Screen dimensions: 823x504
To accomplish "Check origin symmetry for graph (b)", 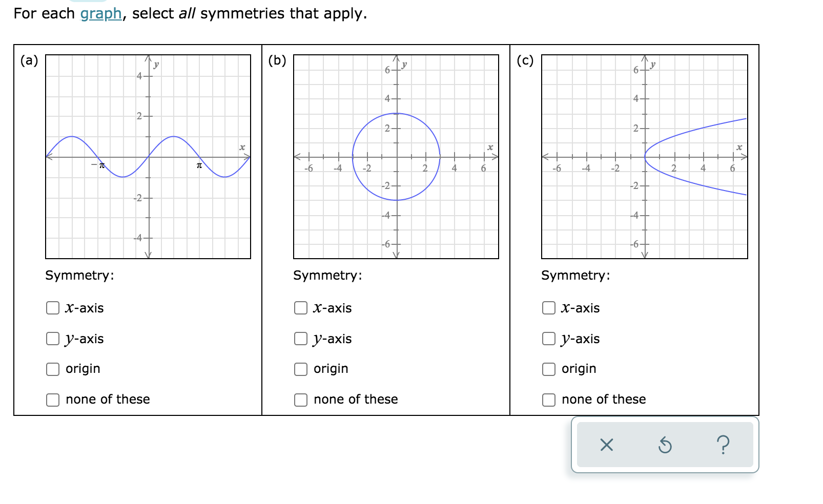I will 301,369.
